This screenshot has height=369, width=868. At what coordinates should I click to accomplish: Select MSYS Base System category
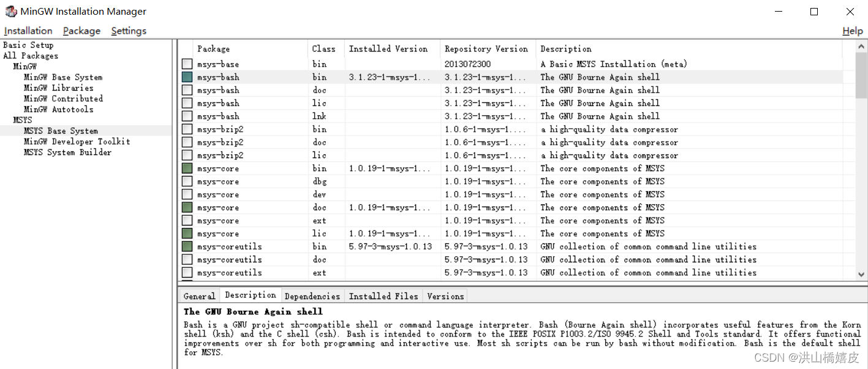61,131
